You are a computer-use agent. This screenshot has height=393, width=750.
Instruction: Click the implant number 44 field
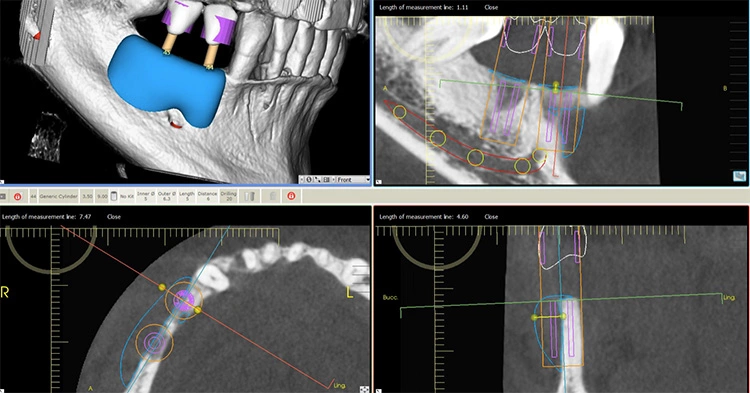pyautogui.click(x=33, y=196)
